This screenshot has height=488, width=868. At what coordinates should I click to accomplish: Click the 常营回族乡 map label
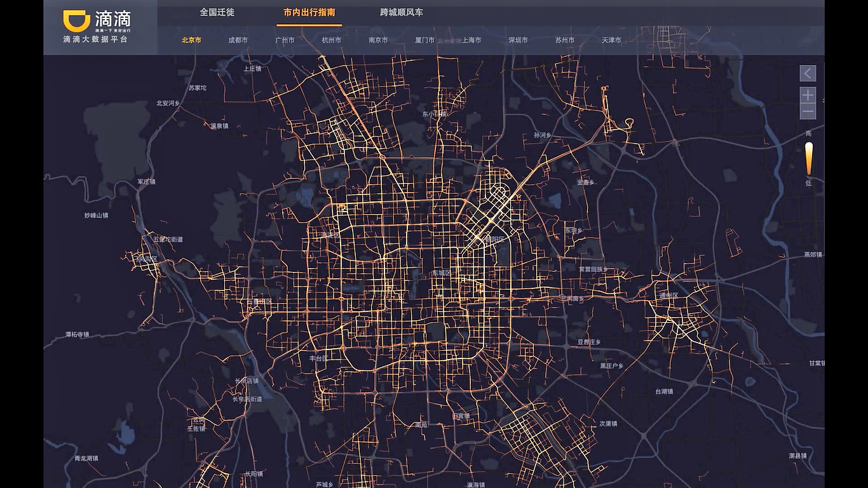pos(593,269)
